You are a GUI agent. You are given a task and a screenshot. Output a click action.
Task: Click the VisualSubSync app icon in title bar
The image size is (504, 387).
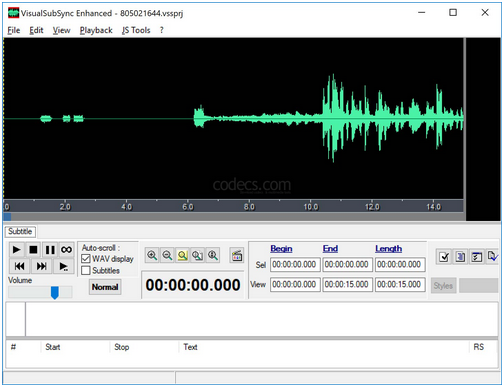pyautogui.click(x=13, y=13)
